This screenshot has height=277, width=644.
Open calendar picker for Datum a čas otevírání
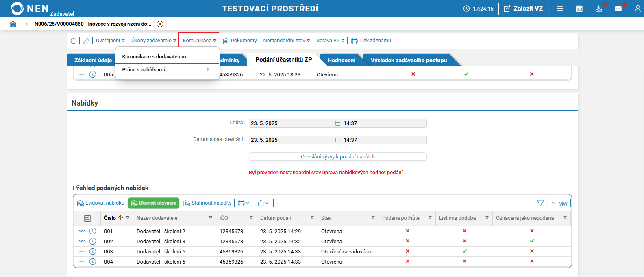337,140
